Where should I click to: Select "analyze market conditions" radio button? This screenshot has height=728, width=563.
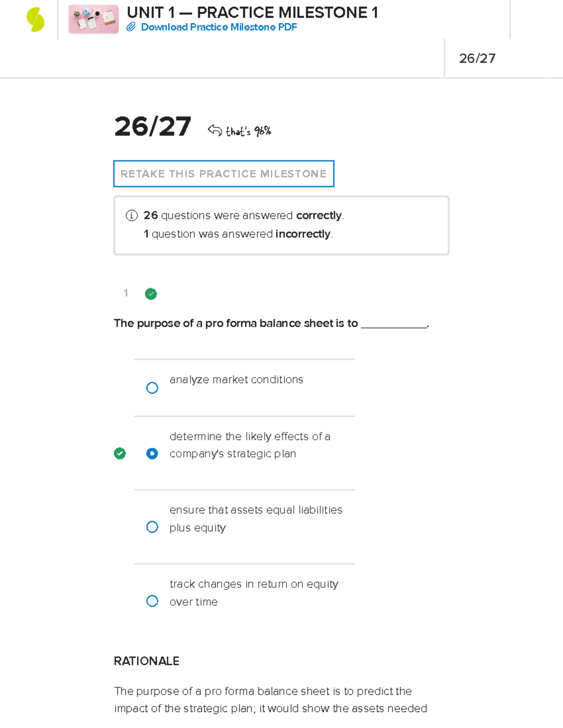[152, 388]
